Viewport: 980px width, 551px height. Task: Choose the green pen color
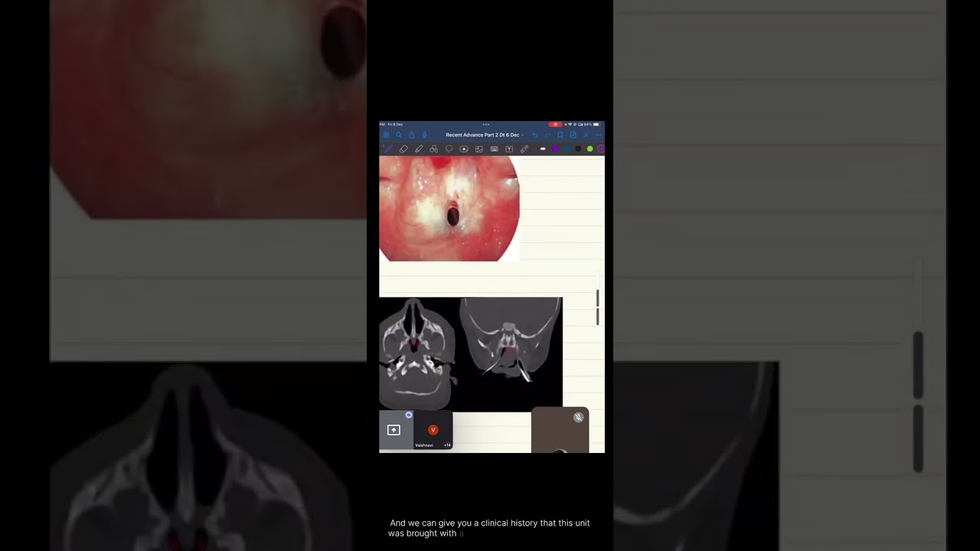pos(590,148)
